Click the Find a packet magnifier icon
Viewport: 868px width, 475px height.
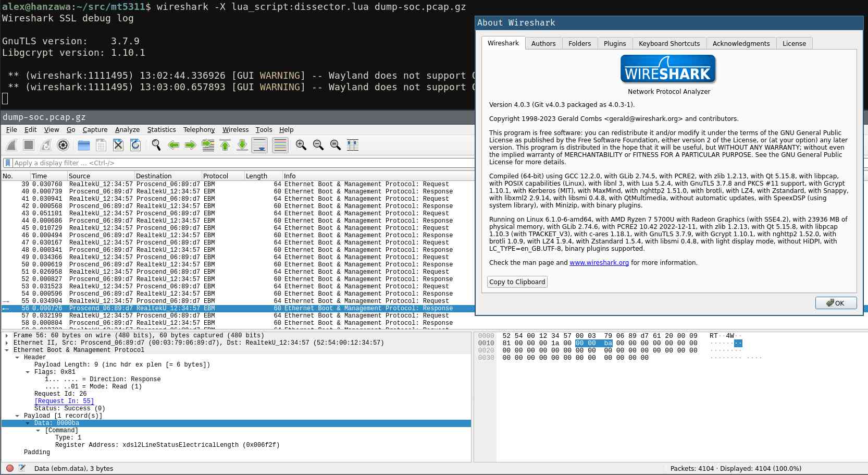(x=156, y=145)
